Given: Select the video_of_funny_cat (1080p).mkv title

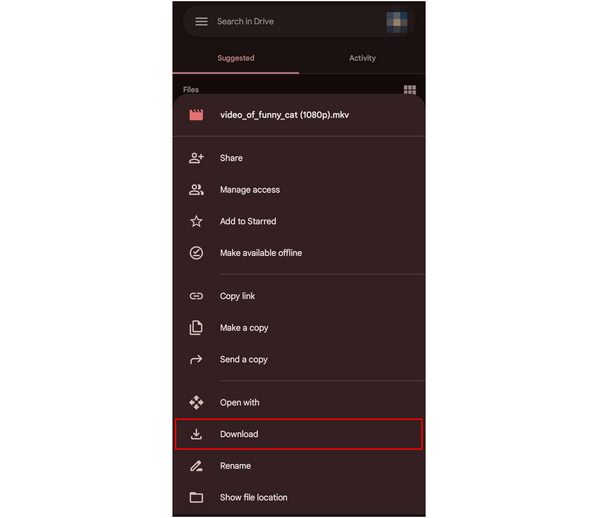Looking at the screenshot, I should (284, 115).
